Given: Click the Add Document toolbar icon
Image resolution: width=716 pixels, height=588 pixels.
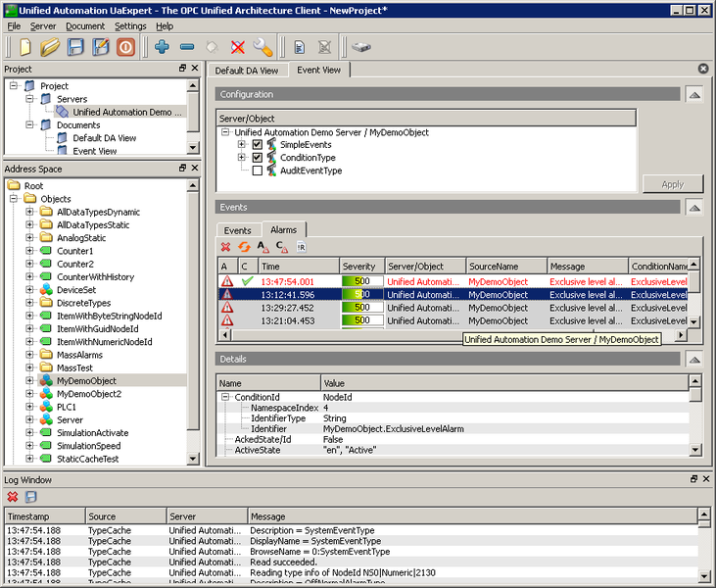Looking at the screenshot, I should pos(300,47).
